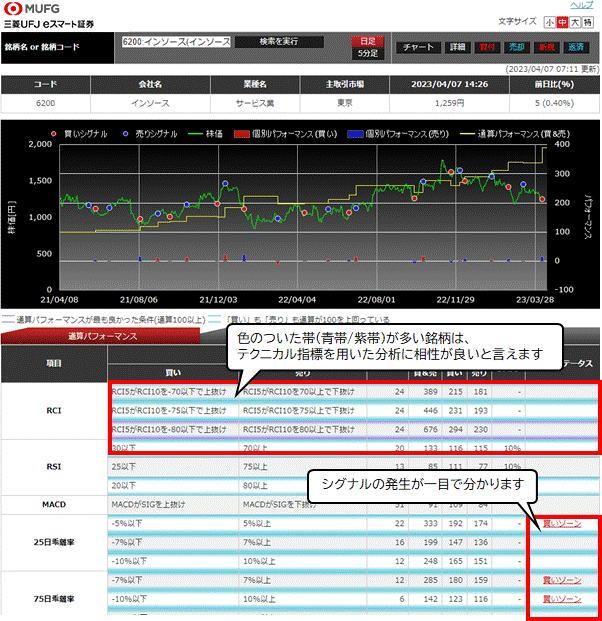This screenshot has width=602, height=621.
Task: Click 売りシグナル legend blue dot
Action: click(x=126, y=134)
